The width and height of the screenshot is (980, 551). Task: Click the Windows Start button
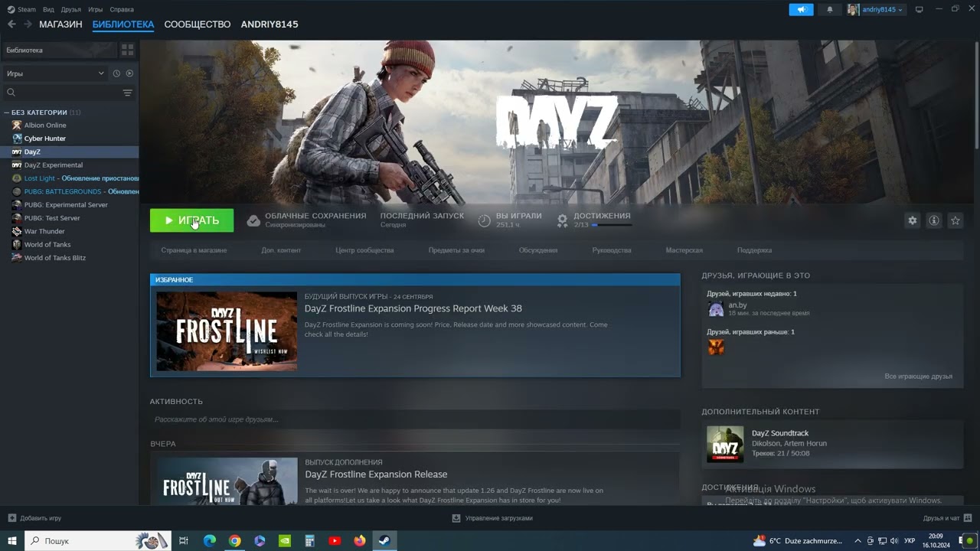point(12,540)
